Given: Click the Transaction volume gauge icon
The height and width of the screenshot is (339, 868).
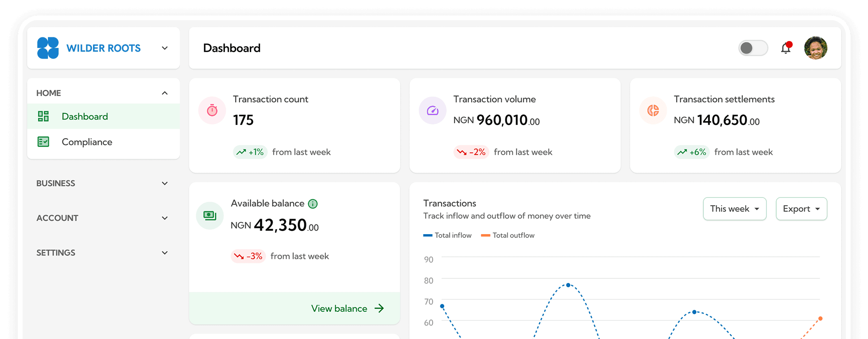Looking at the screenshot, I should [432, 110].
